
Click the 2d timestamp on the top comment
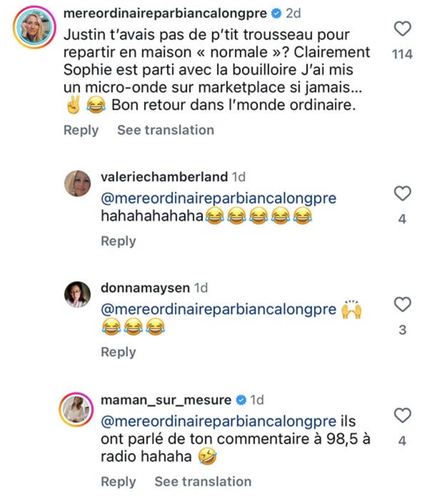coord(293,13)
